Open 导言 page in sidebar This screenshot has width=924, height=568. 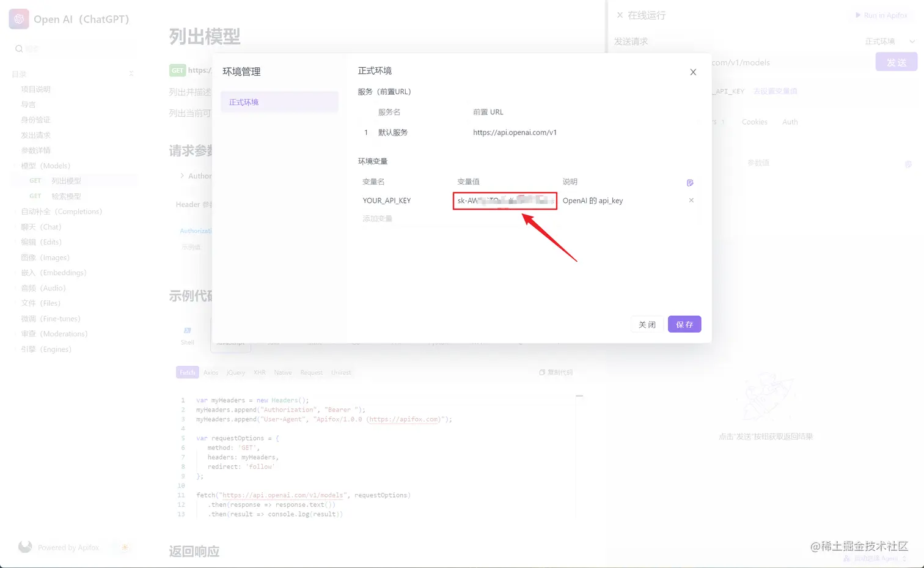[x=28, y=105]
